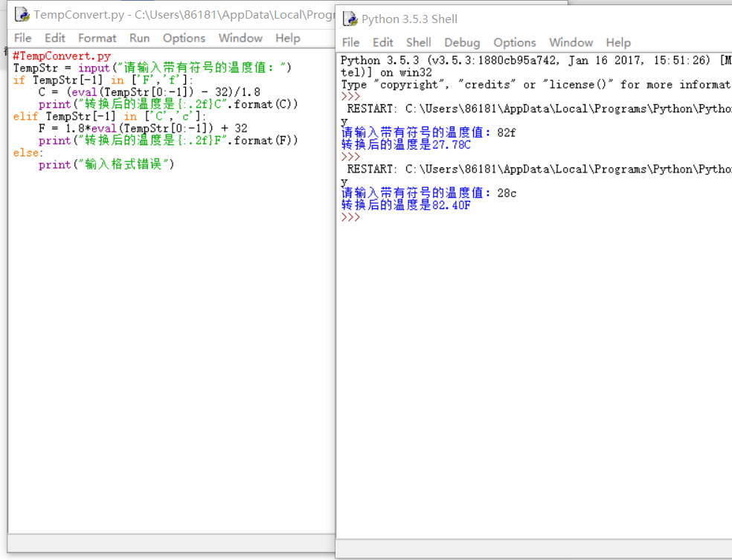Open Window menu in Python Shell window
Screen dimensions: 732x560
tap(571, 42)
